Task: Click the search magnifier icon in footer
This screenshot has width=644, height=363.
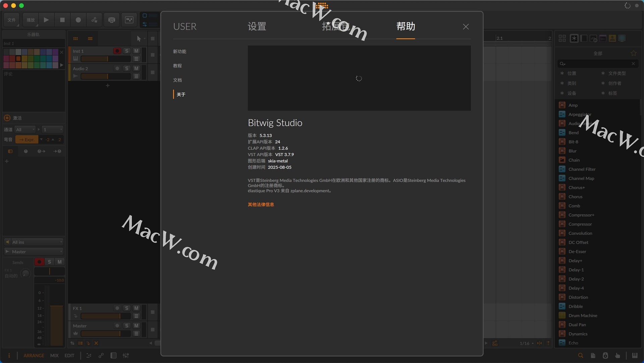Action: coord(581,355)
